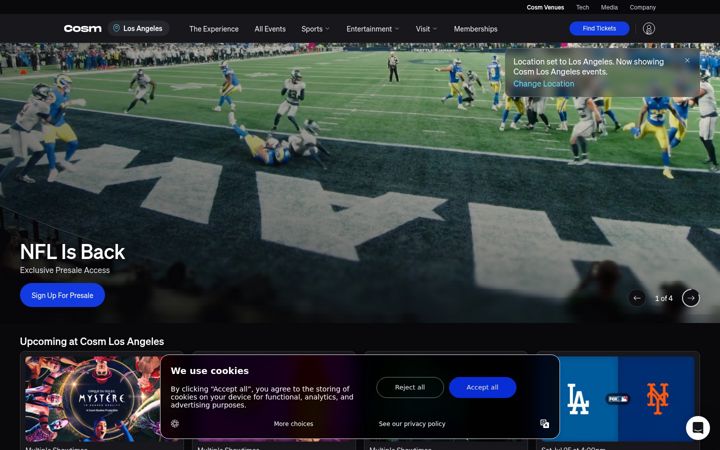This screenshot has height=450, width=720.
Task: View See our privacy policy link
Action: tap(412, 424)
